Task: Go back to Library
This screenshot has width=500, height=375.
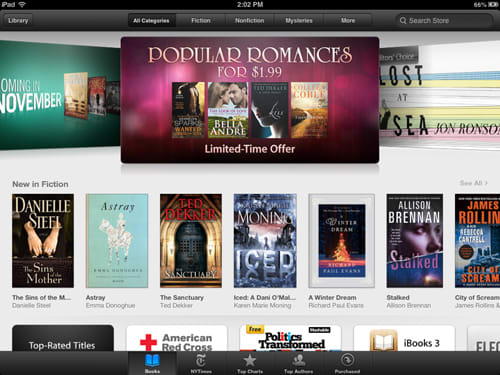Action: (x=18, y=21)
